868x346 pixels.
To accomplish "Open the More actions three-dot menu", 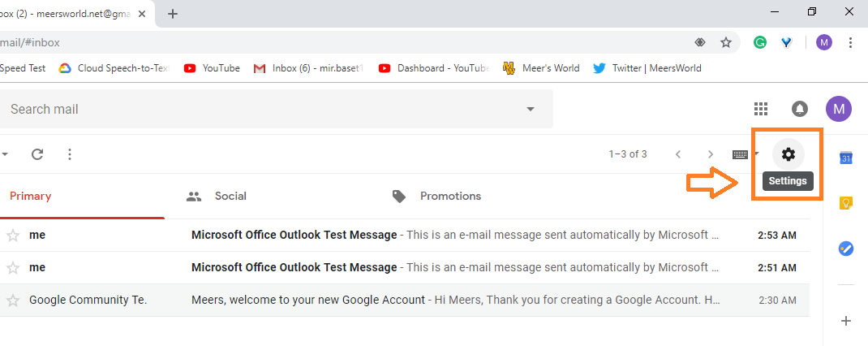I will pos(70,154).
